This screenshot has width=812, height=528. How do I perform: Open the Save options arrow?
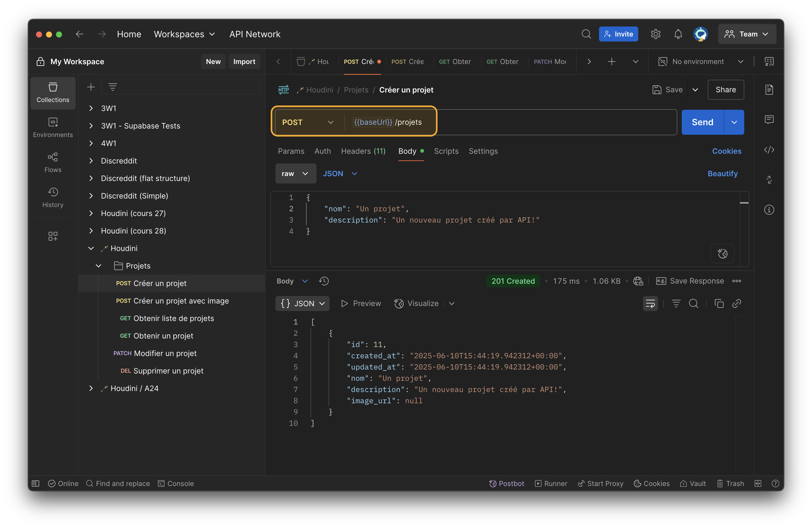[x=695, y=90]
